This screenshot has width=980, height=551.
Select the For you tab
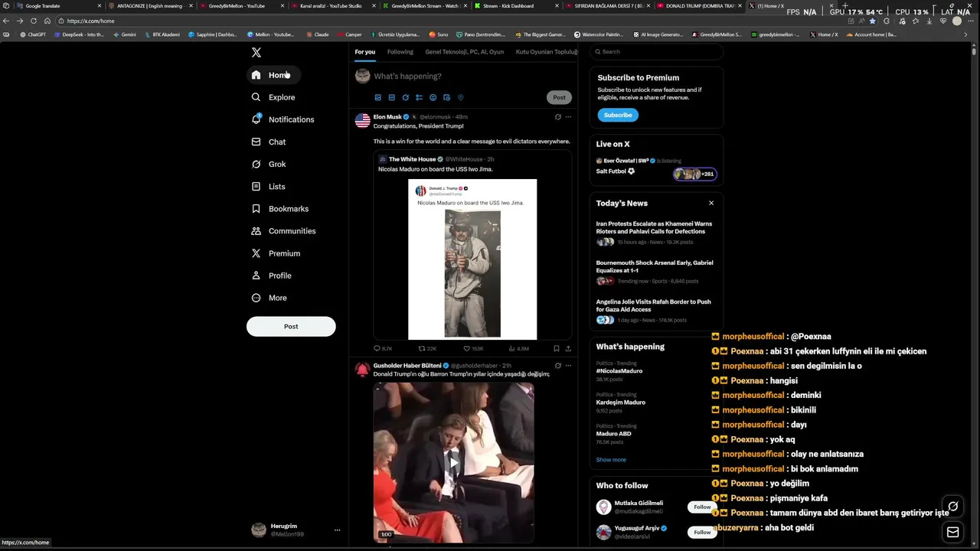(365, 52)
